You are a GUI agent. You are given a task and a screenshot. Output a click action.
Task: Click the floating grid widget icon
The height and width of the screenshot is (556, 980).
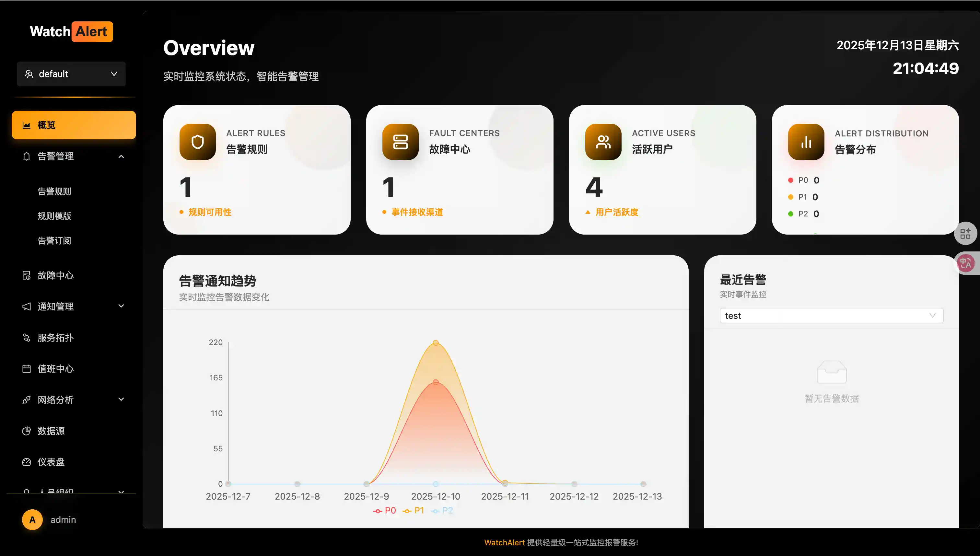pyautogui.click(x=965, y=233)
